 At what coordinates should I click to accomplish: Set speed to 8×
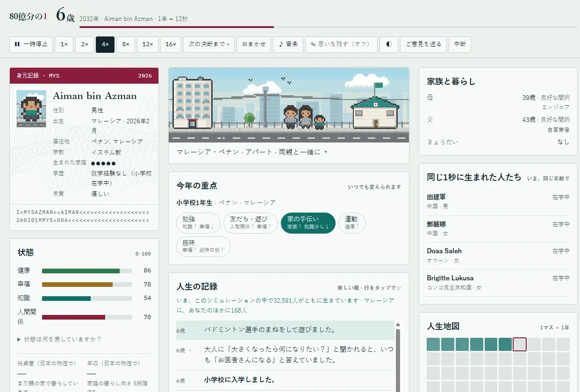[126, 44]
